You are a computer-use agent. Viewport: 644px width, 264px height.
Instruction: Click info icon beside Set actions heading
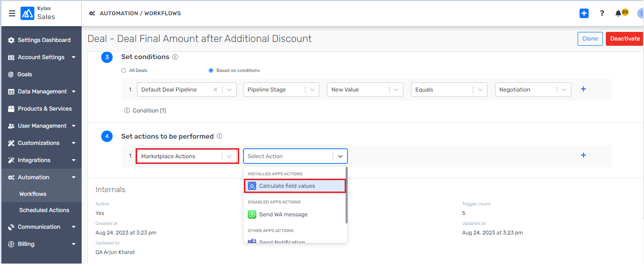(220, 136)
